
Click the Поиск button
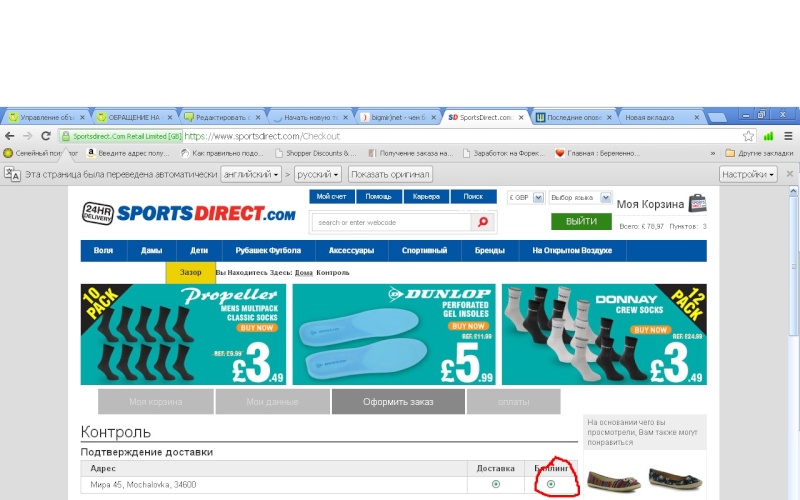(473, 196)
